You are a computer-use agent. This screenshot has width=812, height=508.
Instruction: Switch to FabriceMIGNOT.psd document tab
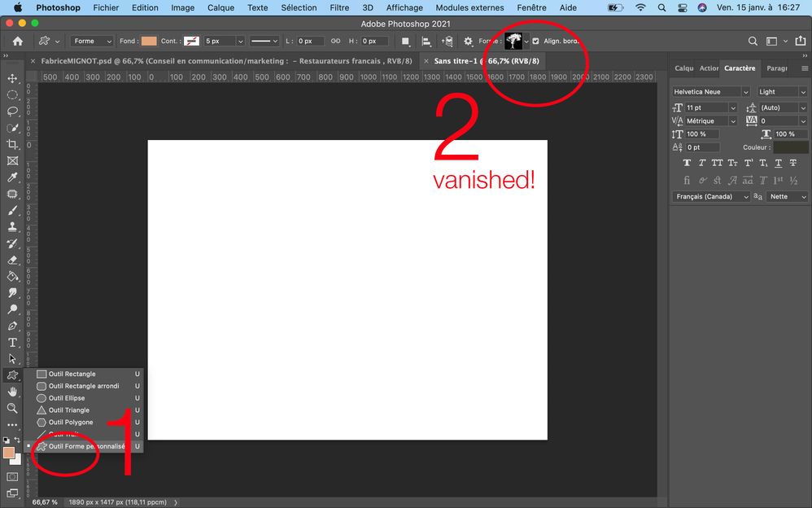pyautogui.click(x=226, y=61)
